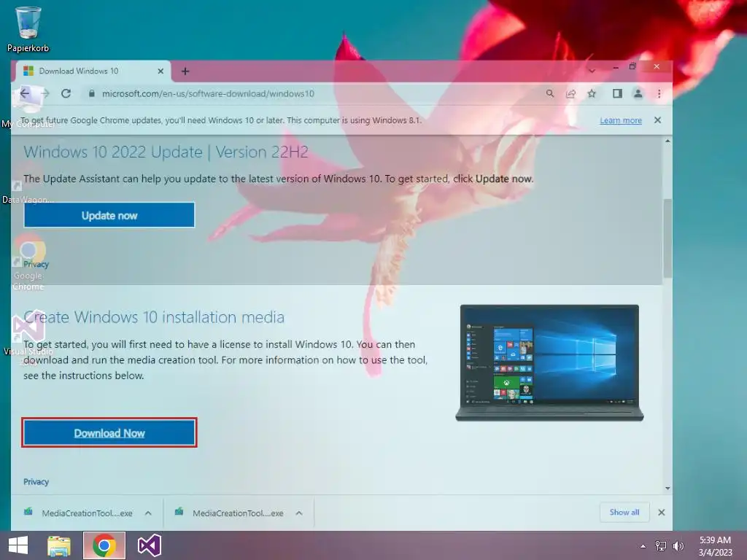Open the Chrome three-dot menu
This screenshot has height=560, width=747.
[659, 93]
